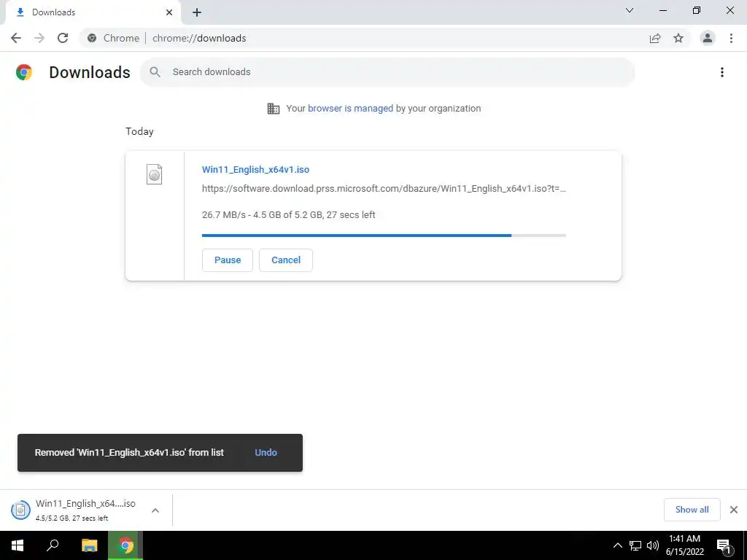Click the download shelf ISO file icon
This screenshot has width=747, height=560.
point(20,510)
